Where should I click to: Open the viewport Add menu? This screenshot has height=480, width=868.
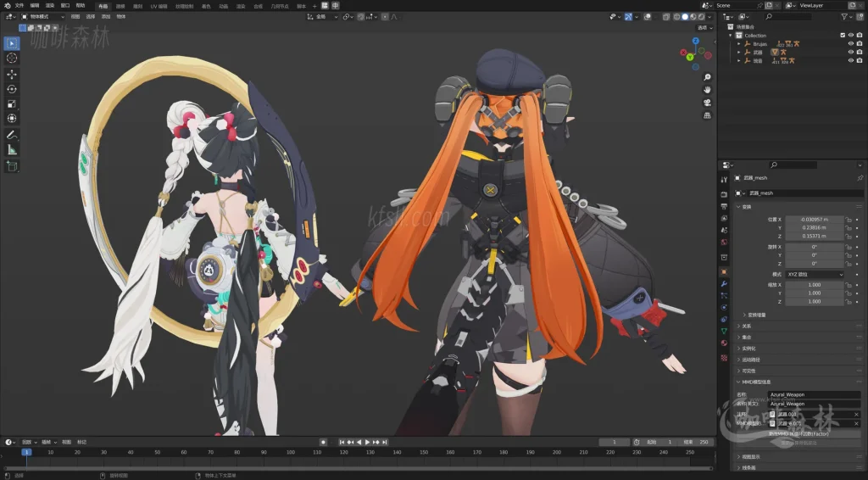[106, 17]
